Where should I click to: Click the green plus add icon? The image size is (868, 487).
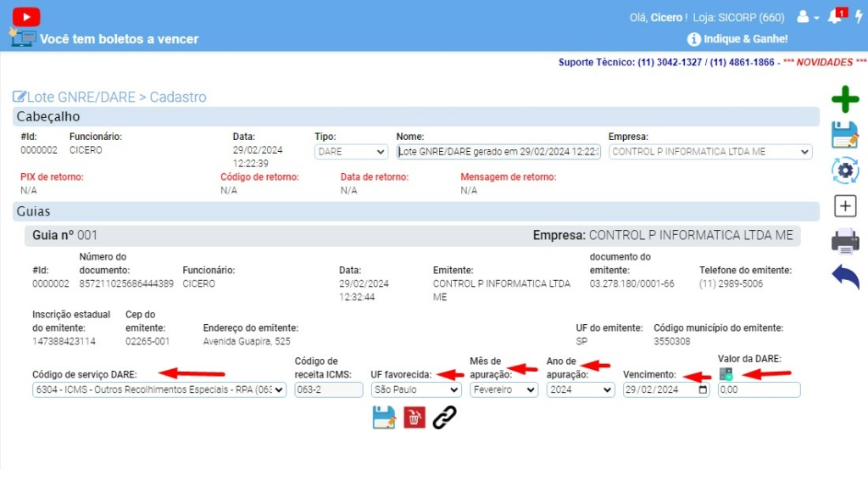[845, 100]
